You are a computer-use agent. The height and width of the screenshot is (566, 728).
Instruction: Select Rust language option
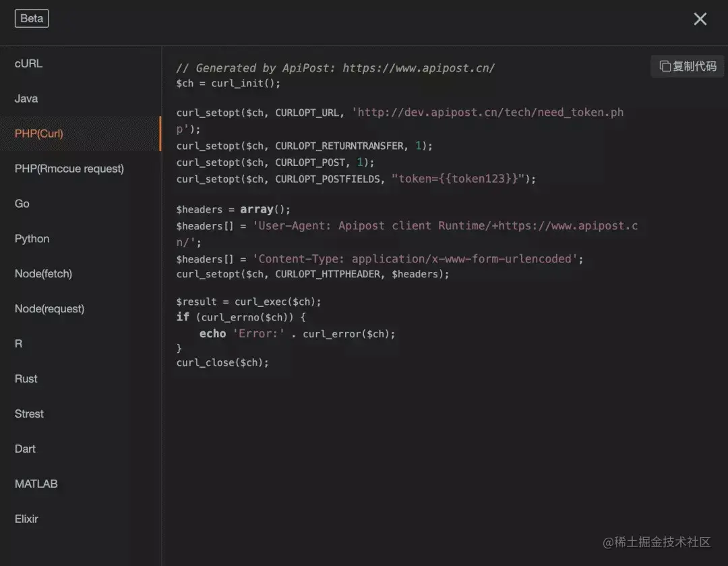[81, 378]
